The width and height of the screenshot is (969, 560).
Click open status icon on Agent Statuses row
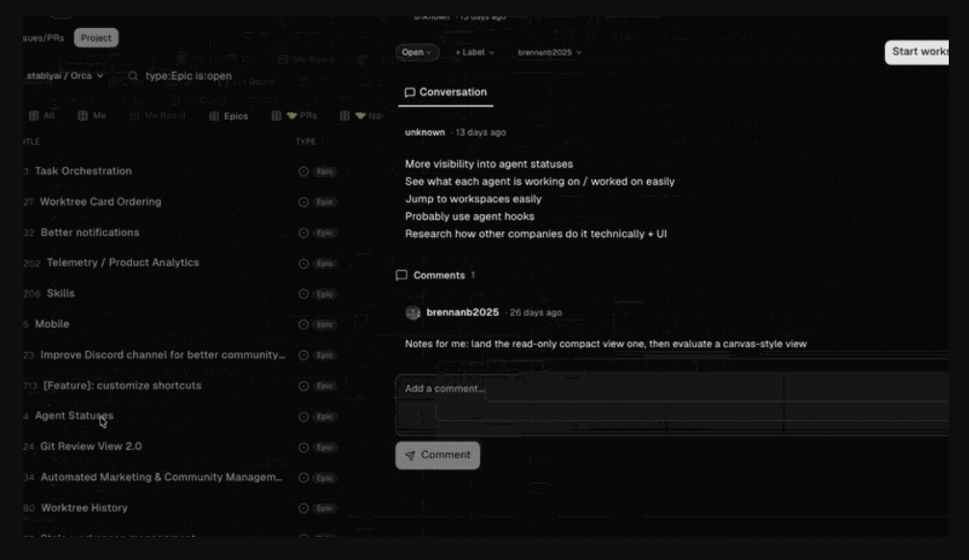tap(304, 416)
